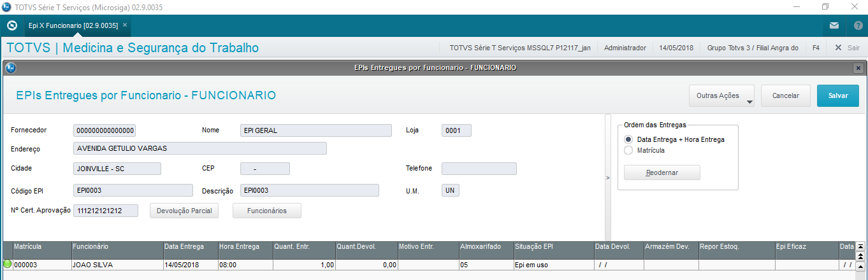Click the Reodernar button
Image resolution: width=868 pixels, height=280 pixels.
[662, 172]
